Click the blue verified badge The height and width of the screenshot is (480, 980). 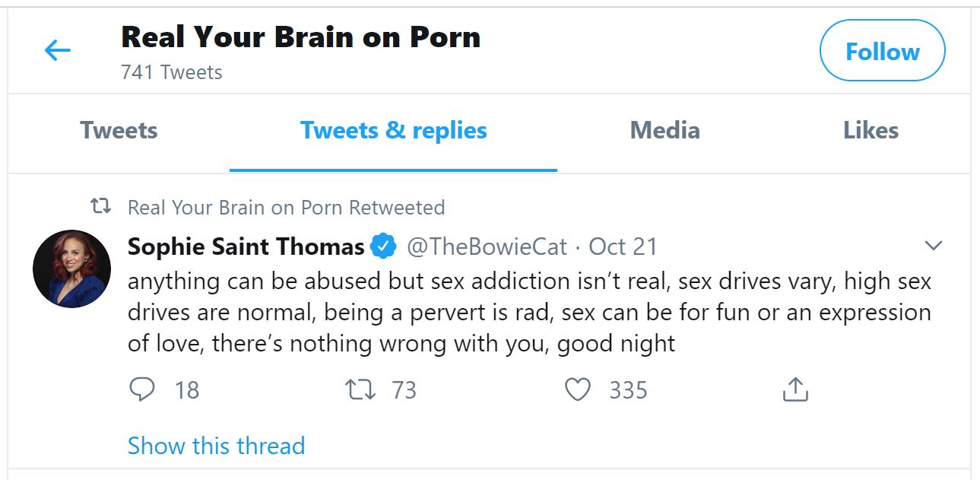pos(383,246)
